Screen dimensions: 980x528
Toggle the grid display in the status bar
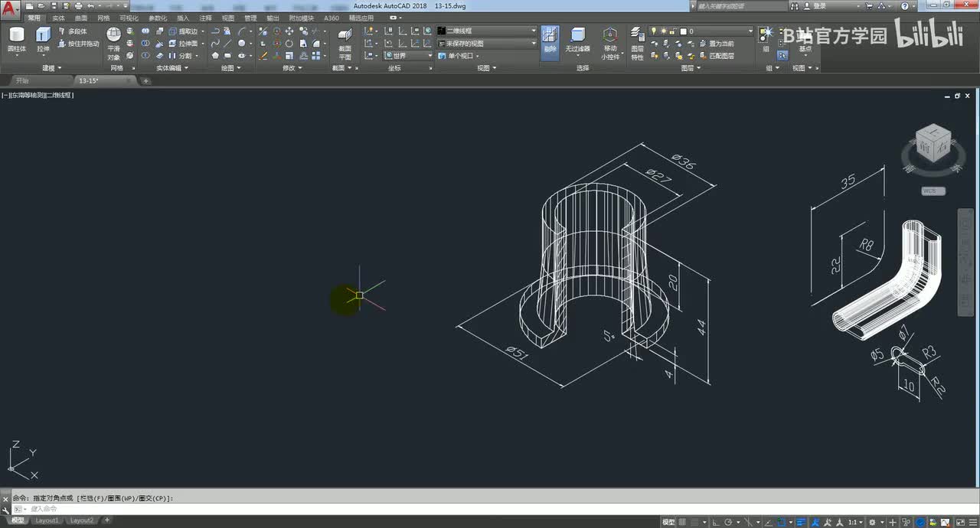(x=682, y=522)
